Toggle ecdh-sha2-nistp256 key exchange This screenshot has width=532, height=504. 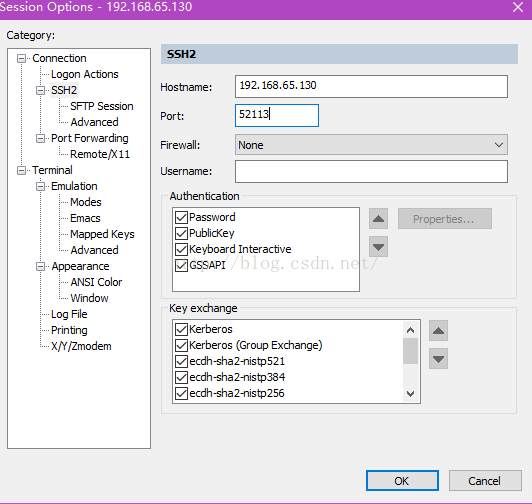tap(182, 393)
